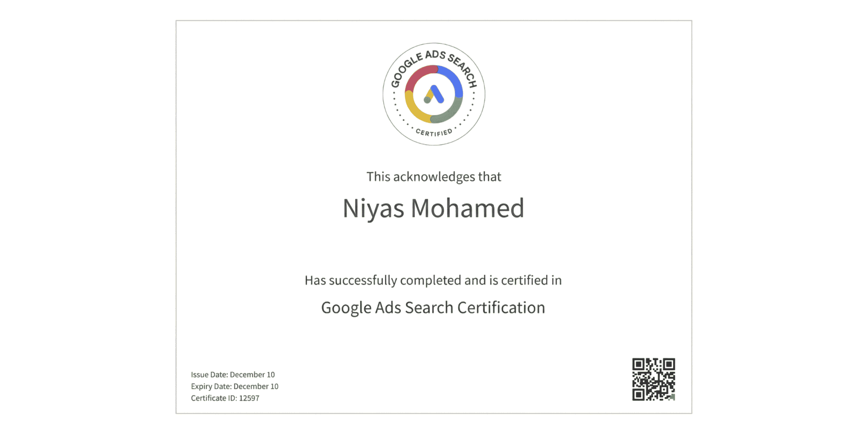Click the 'Expiry Date: December 10' line

click(235, 387)
